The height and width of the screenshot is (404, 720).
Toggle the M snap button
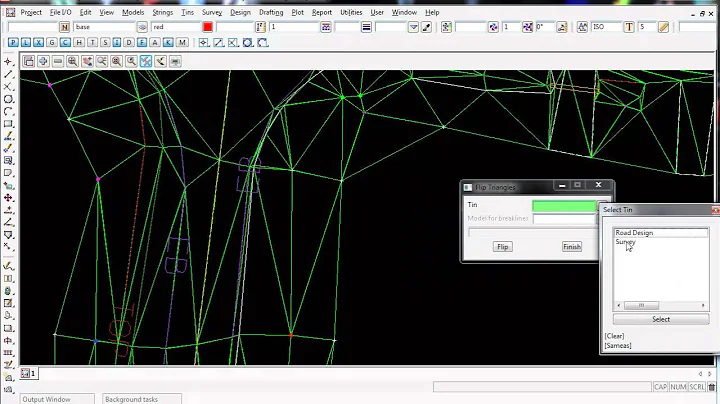[182, 43]
